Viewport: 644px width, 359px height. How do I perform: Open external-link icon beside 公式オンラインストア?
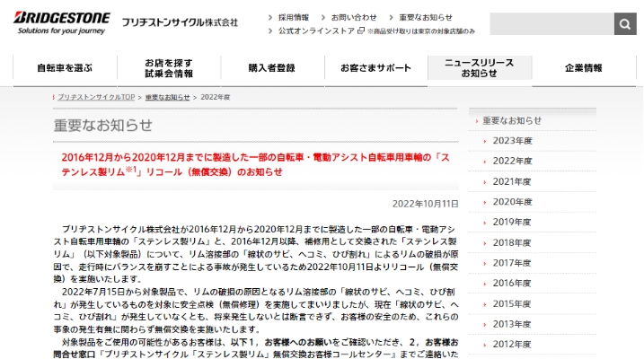coord(361,31)
